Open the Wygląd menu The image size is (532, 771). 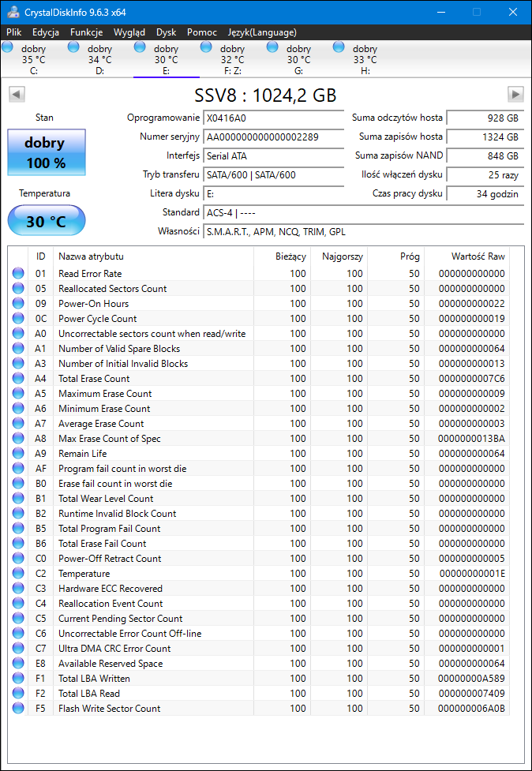click(129, 32)
